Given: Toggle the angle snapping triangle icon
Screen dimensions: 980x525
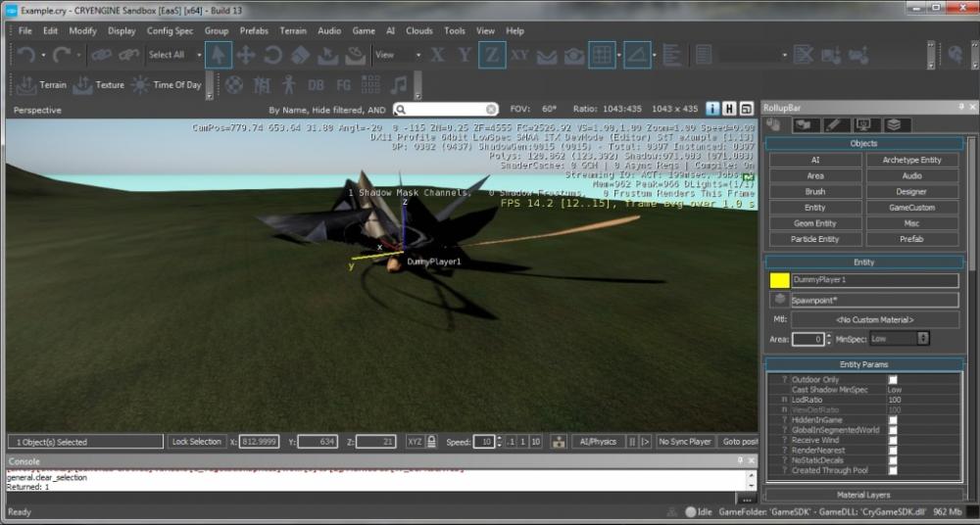Looking at the screenshot, I should point(637,55).
